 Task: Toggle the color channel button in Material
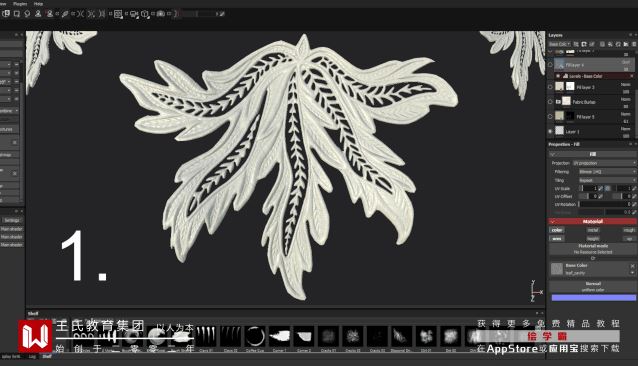tap(557, 230)
